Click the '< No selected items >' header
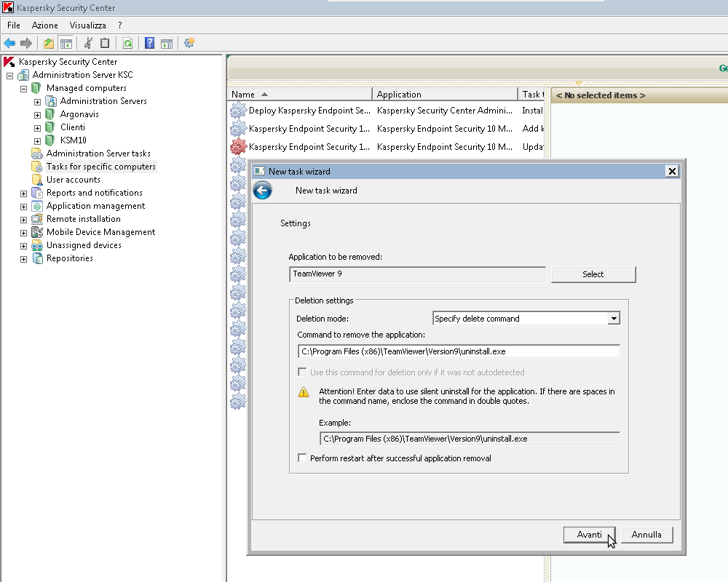The width and height of the screenshot is (728, 582). (x=601, y=95)
